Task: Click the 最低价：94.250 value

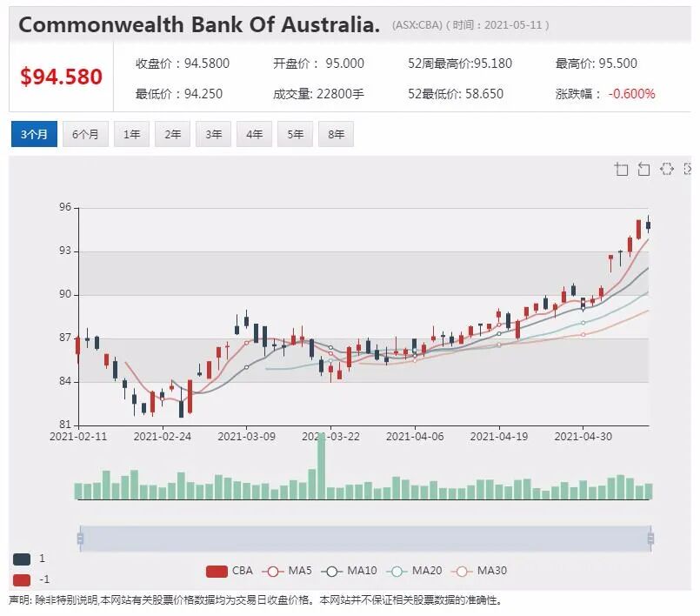Action: [x=179, y=94]
